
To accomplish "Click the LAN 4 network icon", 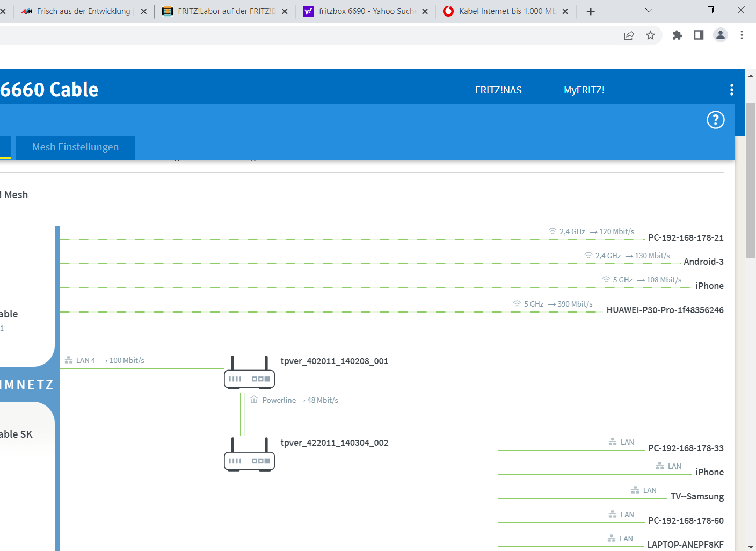I will pyautogui.click(x=69, y=360).
